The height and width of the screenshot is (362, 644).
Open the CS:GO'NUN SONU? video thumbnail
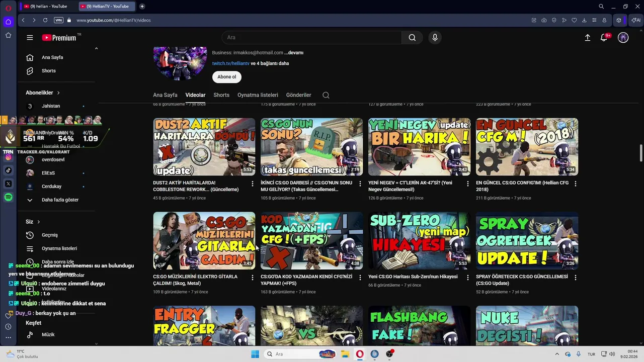(x=311, y=147)
